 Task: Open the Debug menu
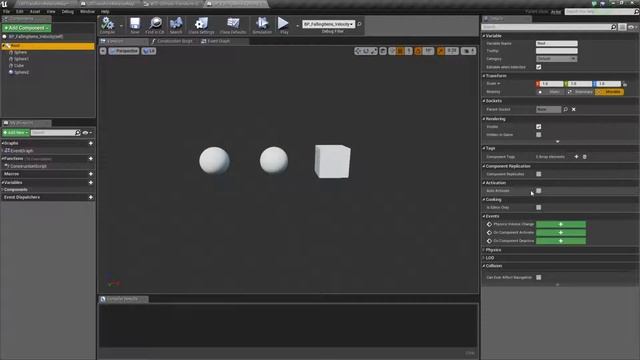coord(68,11)
